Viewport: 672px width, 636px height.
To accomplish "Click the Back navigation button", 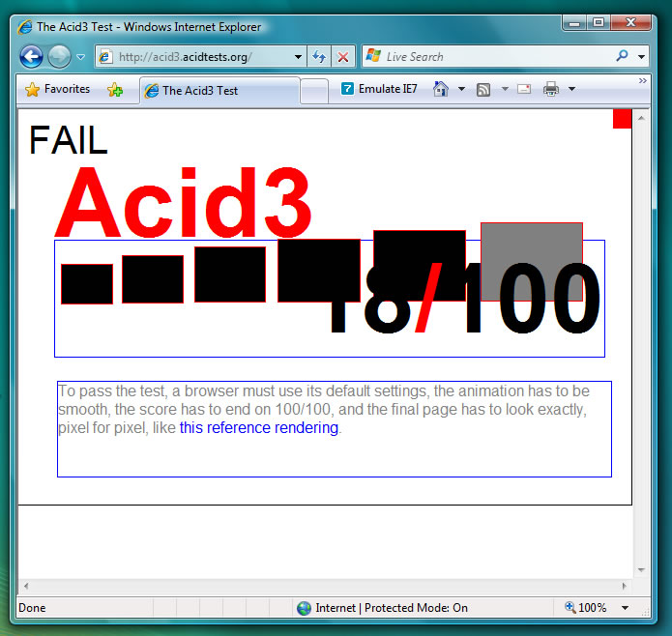I will [x=31, y=57].
